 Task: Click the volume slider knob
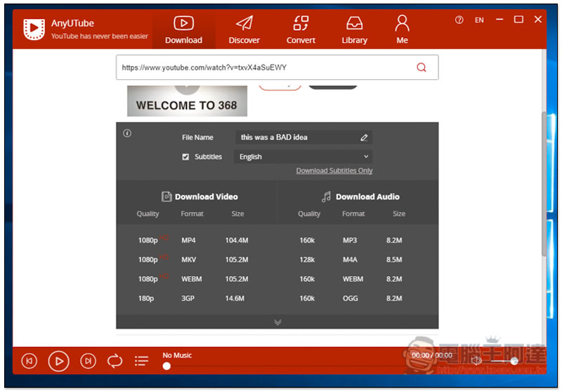(514, 361)
